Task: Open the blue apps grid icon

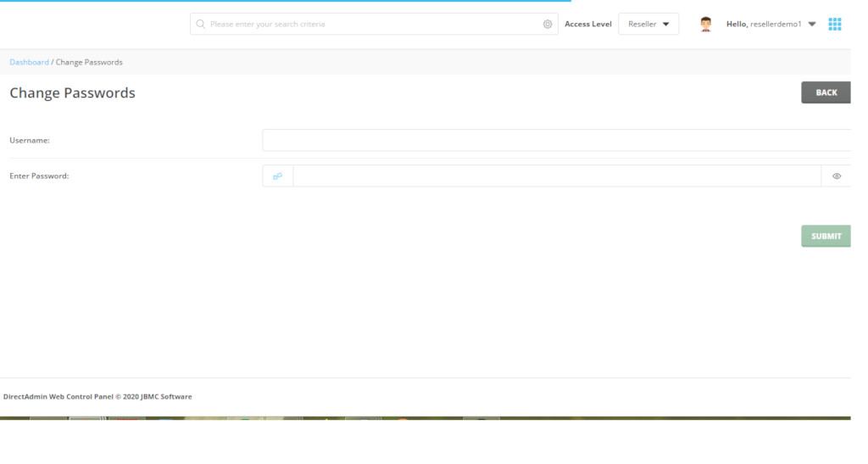Action: coord(834,24)
